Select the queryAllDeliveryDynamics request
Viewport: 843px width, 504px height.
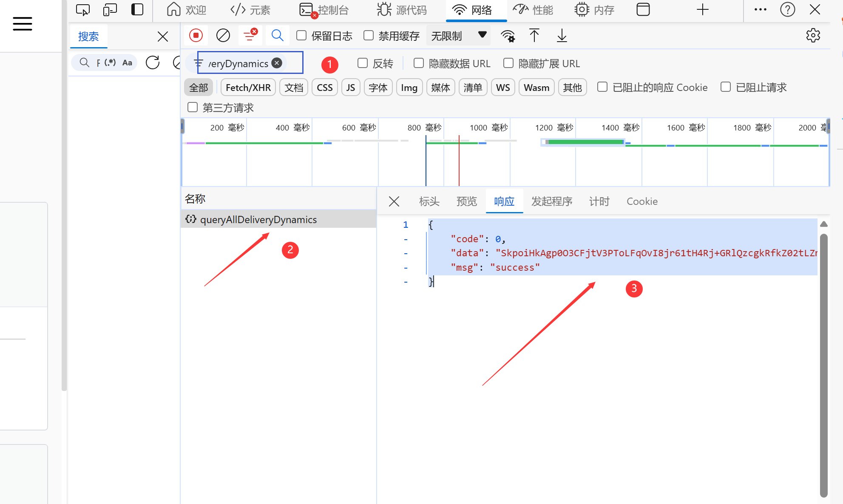258,220
